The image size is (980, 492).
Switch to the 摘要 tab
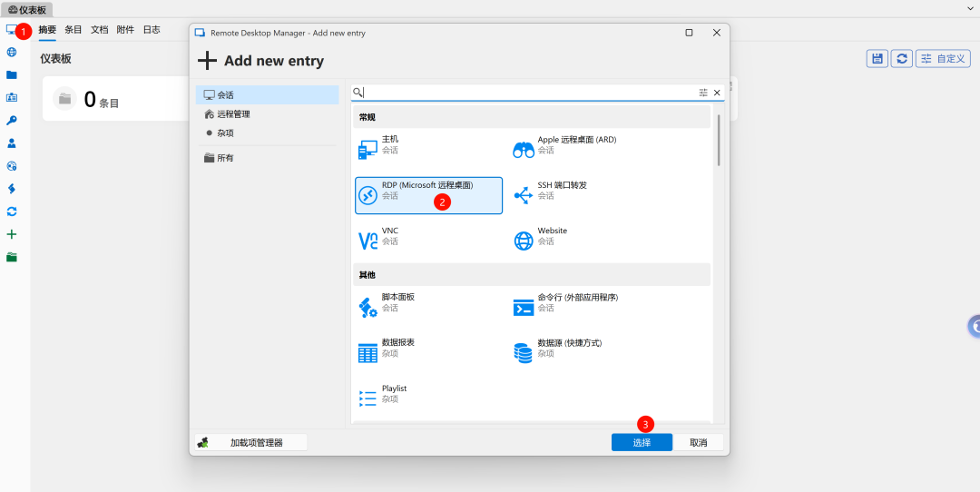click(x=47, y=29)
